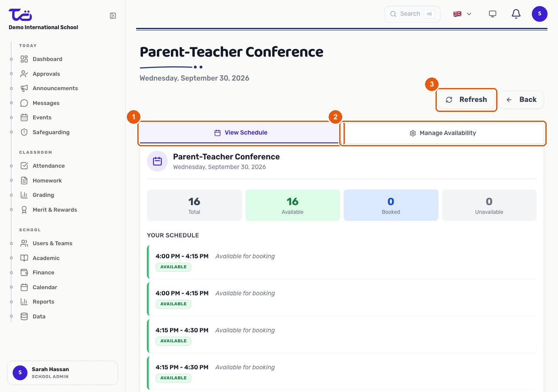This screenshot has height=392, width=558.
Task: Collapse the sidebar panel icon
Action: coord(113,16)
